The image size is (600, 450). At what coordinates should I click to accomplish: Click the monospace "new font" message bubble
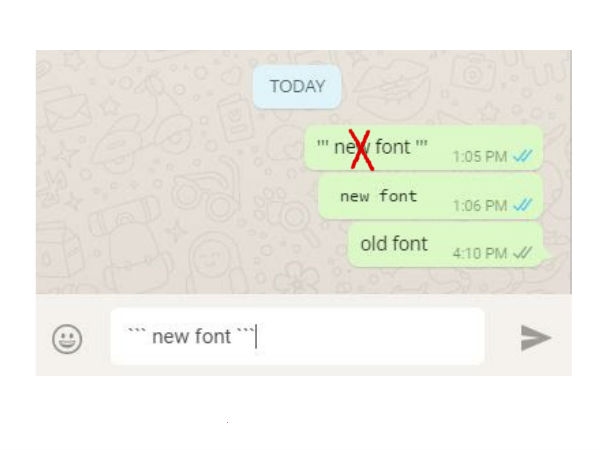point(430,197)
